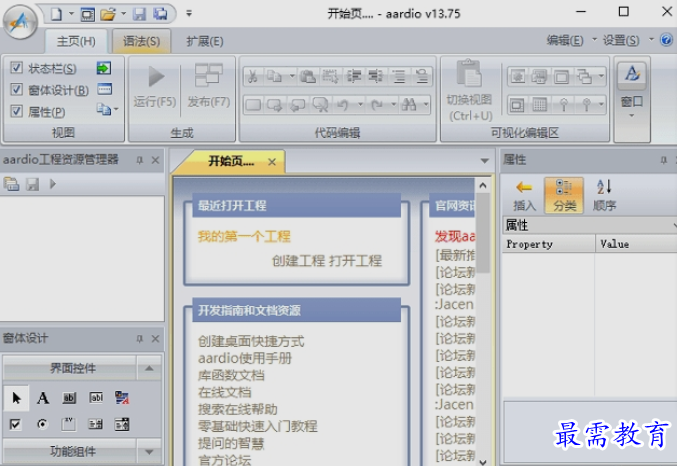Open dropdown arrow next to open folder icon

[123, 14]
